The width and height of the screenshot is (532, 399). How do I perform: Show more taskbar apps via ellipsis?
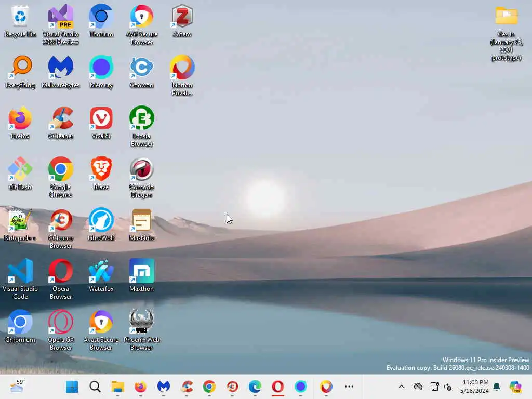click(x=349, y=387)
